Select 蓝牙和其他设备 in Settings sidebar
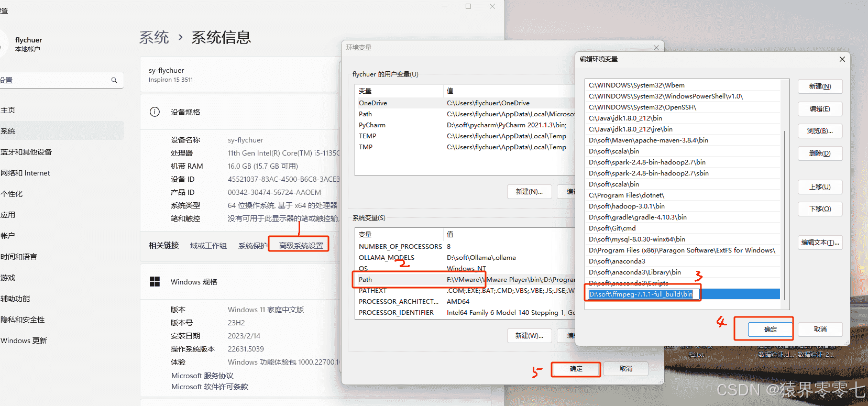Screen dimensions: 868x406 (62, 152)
